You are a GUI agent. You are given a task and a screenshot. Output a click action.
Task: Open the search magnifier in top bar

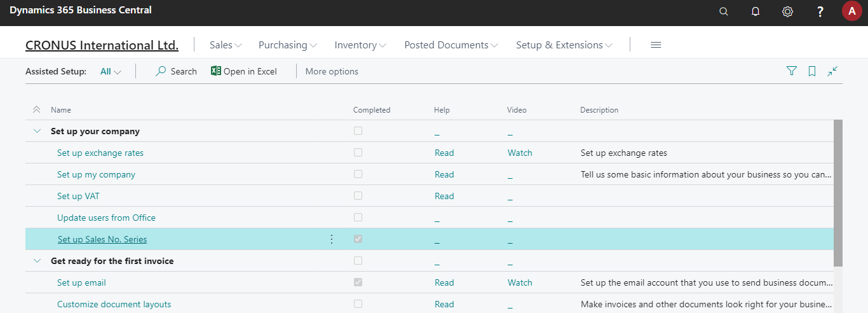[724, 11]
